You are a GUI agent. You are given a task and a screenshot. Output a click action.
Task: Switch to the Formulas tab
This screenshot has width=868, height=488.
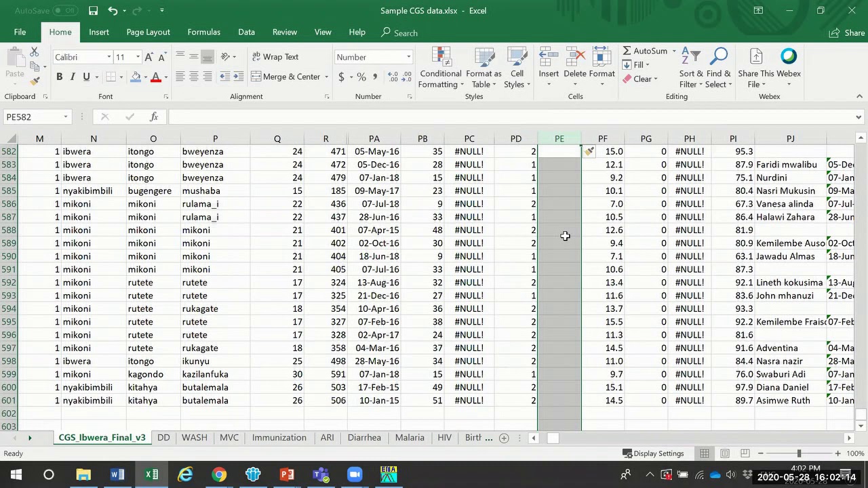pyautogui.click(x=203, y=32)
